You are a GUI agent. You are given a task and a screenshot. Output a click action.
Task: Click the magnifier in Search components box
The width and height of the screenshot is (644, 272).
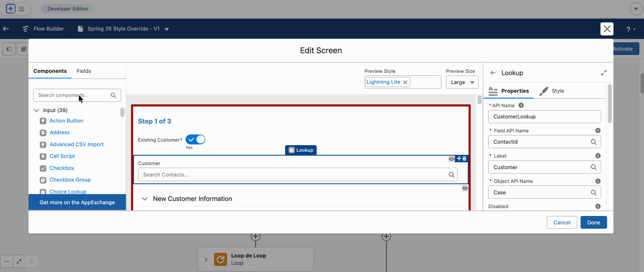tap(114, 95)
